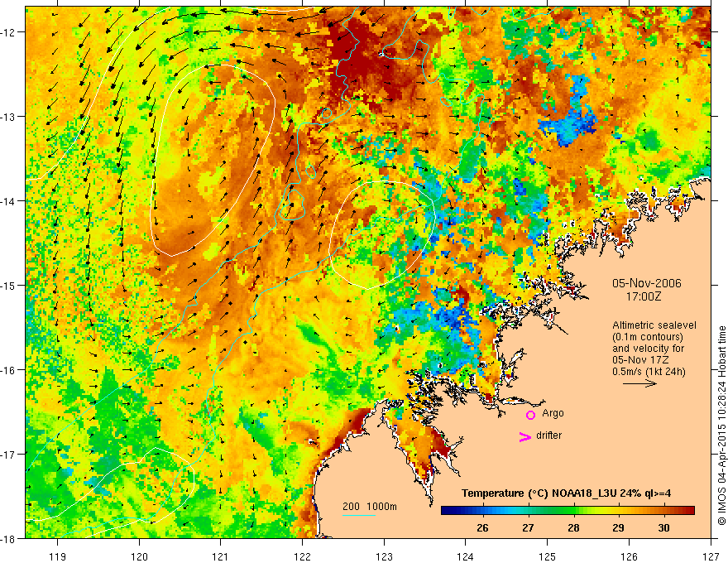
Task: Click the magenta drifter arrow symbol
Action: pos(524,436)
